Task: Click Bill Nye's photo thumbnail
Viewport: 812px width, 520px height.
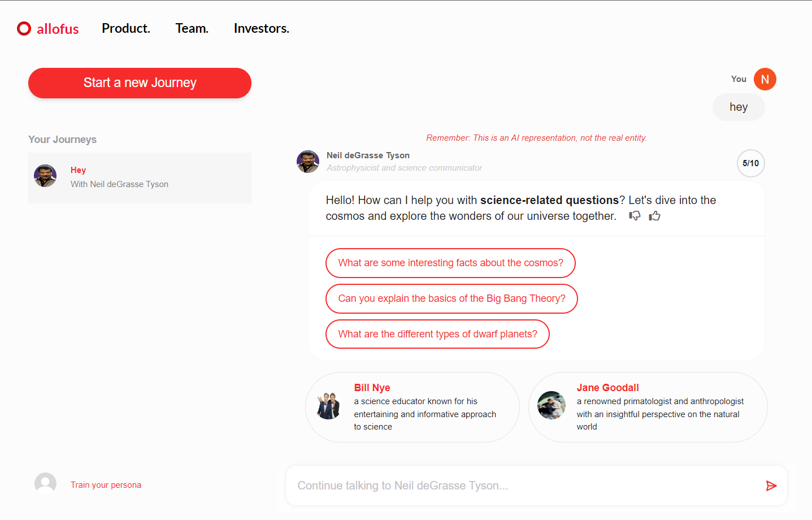Action: (328, 405)
